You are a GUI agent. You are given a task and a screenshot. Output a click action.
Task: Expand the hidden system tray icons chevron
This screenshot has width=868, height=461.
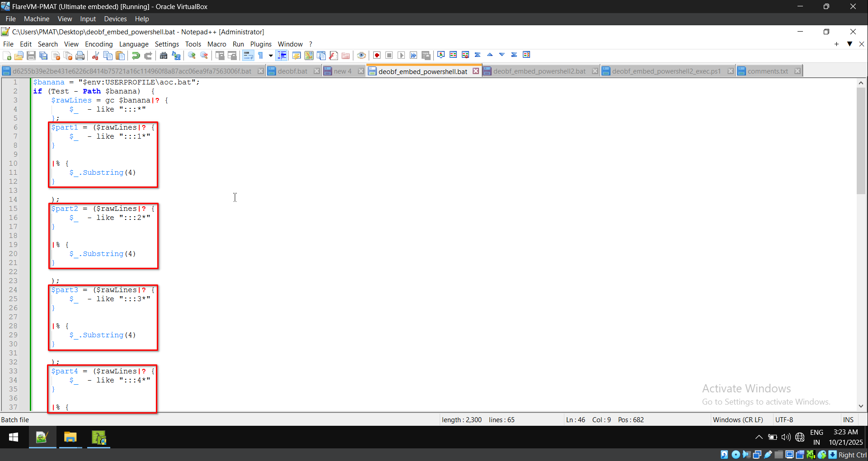click(759, 437)
